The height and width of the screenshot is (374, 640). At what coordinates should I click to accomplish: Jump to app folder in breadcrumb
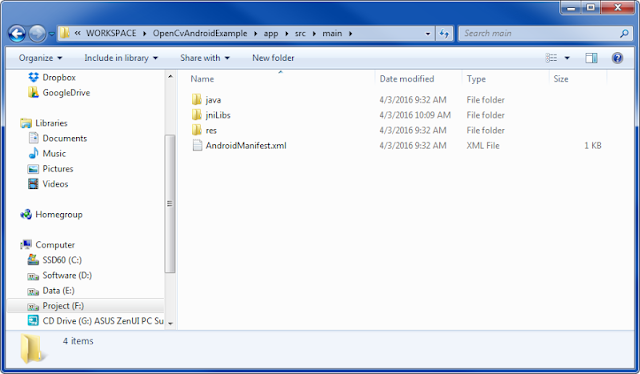(x=271, y=33)
